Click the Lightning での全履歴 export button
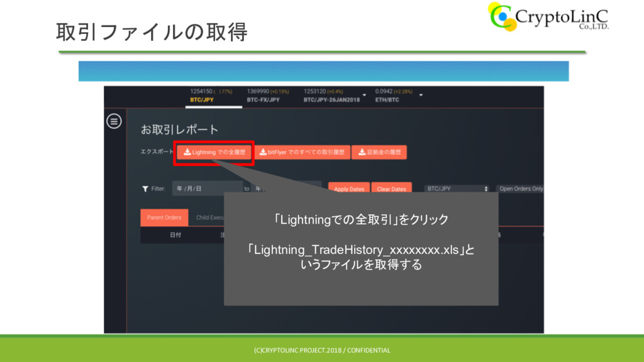The width and height of the screenshot is (644, 362). pos(214,152)
